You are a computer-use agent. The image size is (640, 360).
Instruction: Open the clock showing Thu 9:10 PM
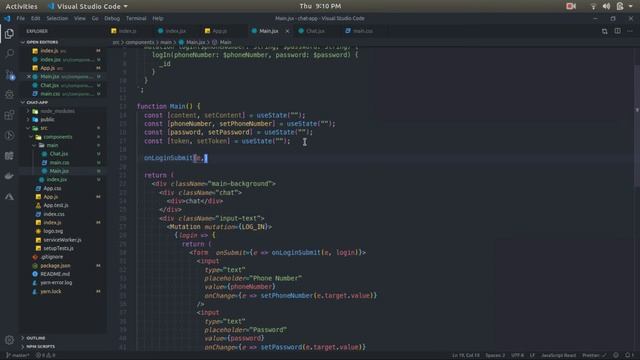click(x=320, y=6)
